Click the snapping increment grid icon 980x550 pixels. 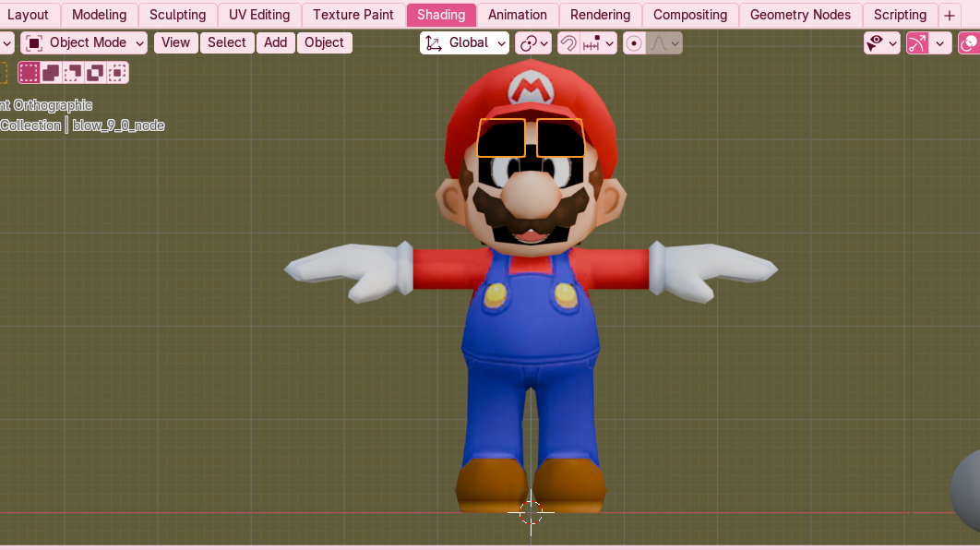(x=592, y=43)
